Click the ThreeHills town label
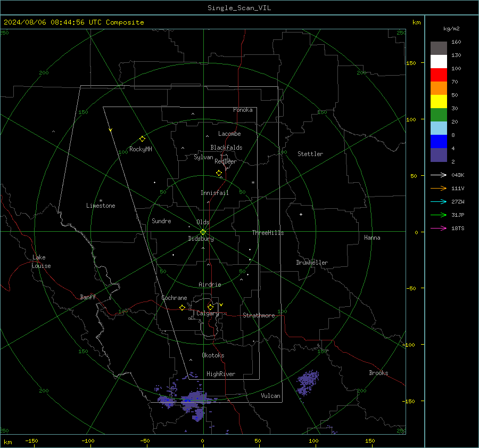479x448 pixels. tap(268, 233)
